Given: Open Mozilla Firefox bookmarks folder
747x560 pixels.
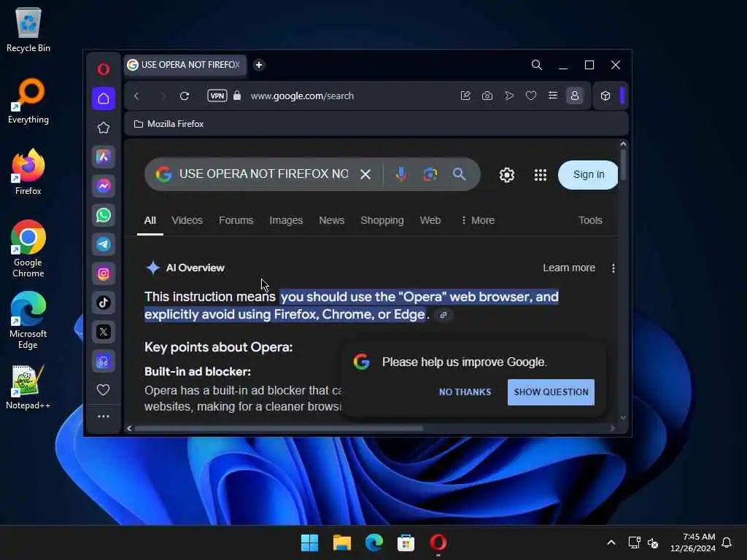Looking at the screenshot, I should [x=169, y=124].
